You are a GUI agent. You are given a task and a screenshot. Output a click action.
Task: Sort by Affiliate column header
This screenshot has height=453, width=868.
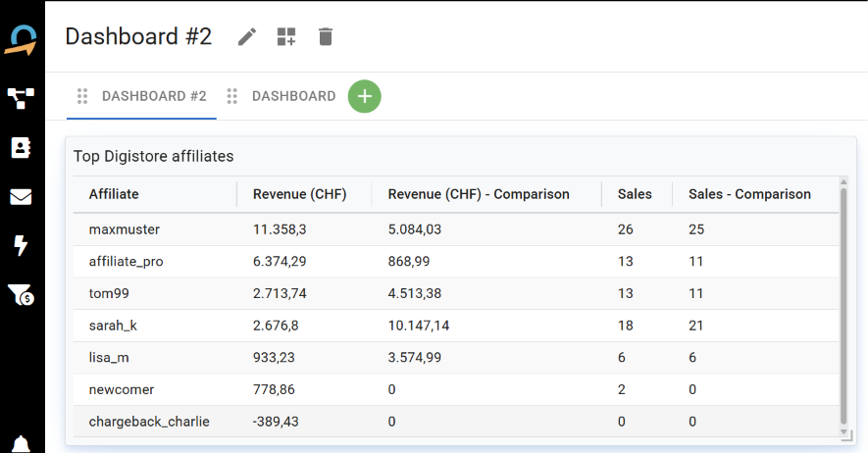coord(114,194)
